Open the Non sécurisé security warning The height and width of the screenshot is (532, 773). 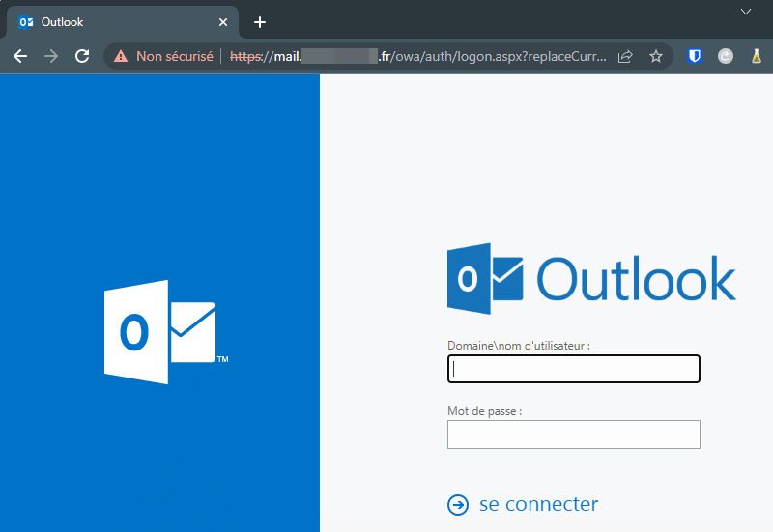click(x=163, y=56)
